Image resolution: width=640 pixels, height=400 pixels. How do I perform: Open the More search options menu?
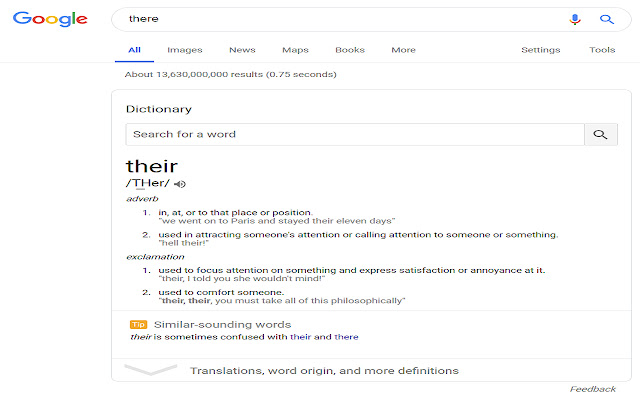click(403, 50)
